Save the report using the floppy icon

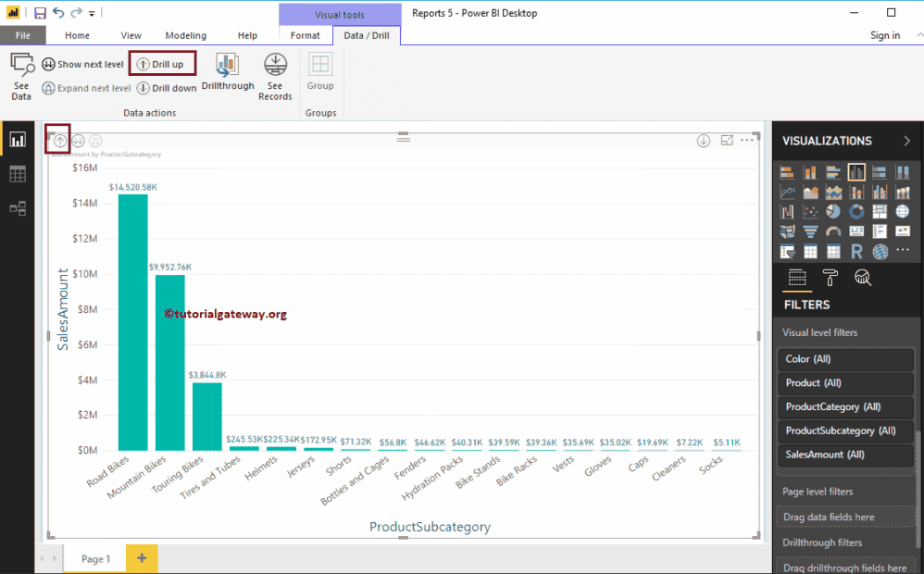tap(40, 13)
